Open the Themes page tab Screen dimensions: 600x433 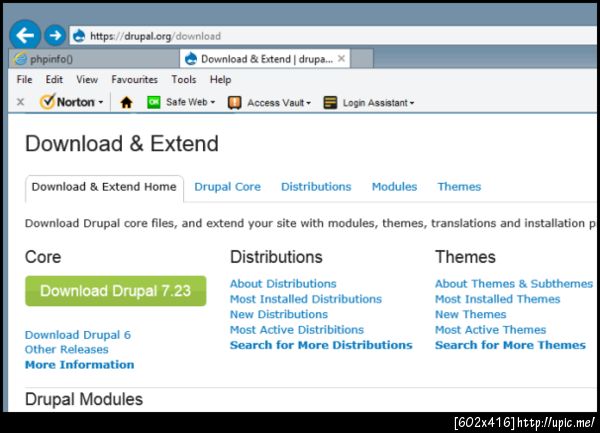tap(459, 187)
